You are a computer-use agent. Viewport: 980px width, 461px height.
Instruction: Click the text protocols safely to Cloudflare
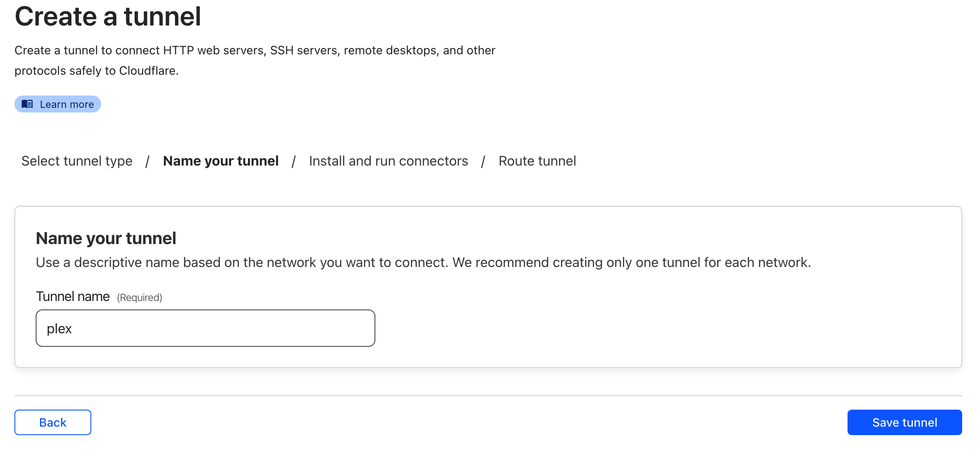(96, 71)
